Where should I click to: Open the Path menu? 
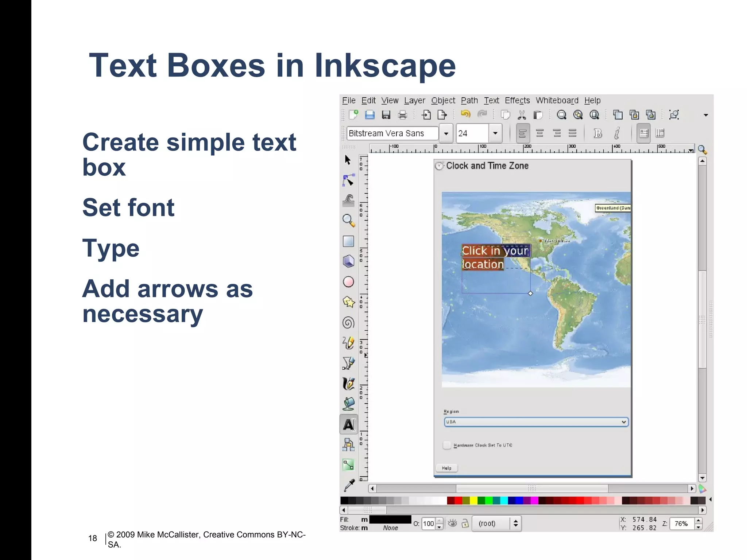[469, 101]
